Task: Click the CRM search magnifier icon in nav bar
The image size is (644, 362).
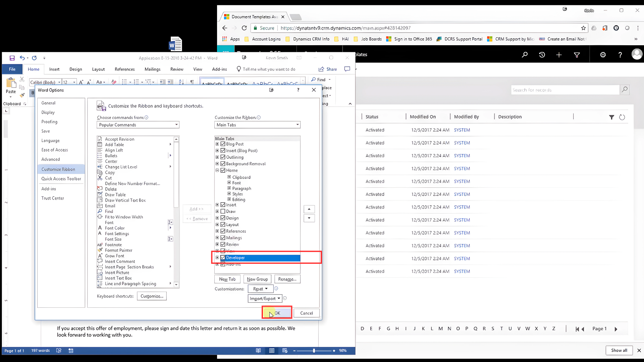Action: pyautogui.click(x=525, y=55)
